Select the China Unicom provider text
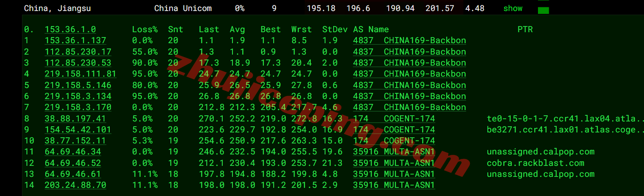 183,8
